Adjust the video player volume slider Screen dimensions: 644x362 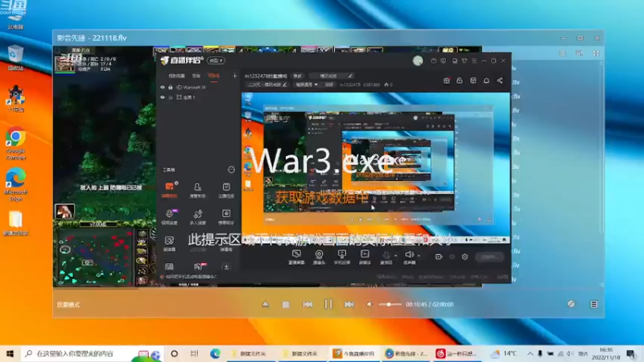(x=390, y=305)
